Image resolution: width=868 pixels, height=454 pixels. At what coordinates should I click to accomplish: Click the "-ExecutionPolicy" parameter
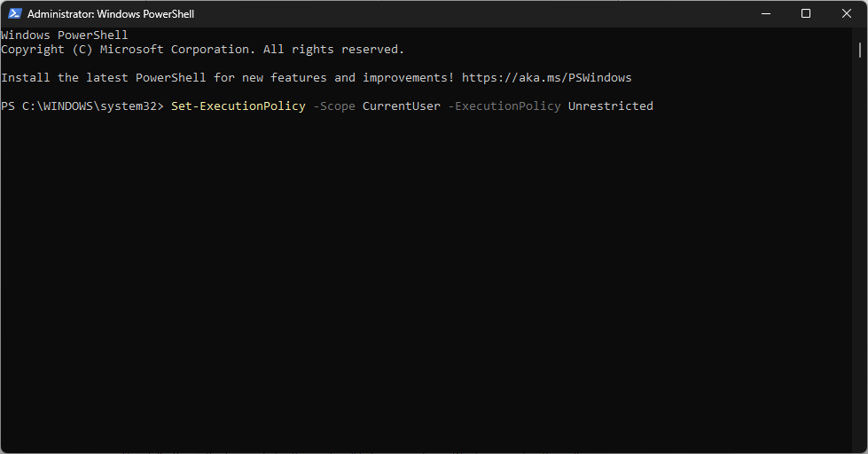[504, 106]
